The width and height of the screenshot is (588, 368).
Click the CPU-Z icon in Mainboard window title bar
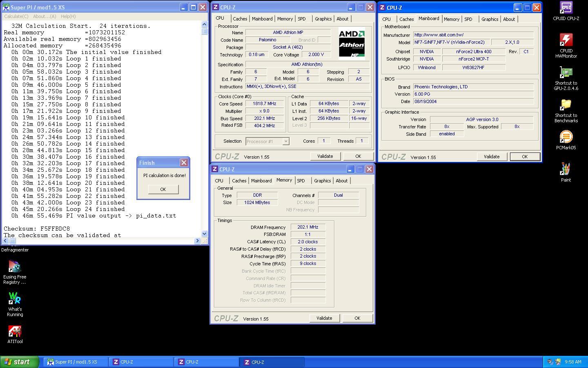pos(383,7)
